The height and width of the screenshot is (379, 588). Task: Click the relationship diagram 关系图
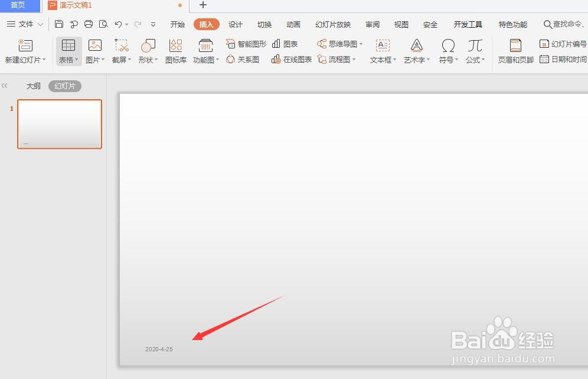pyautogui.click(x=243, y=59)
